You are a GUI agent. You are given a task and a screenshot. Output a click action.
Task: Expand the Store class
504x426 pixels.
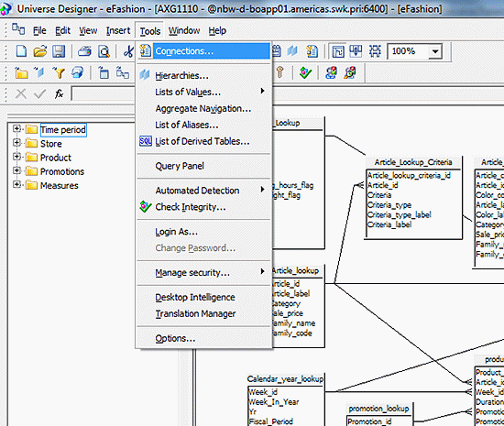(x=16, y=143)
